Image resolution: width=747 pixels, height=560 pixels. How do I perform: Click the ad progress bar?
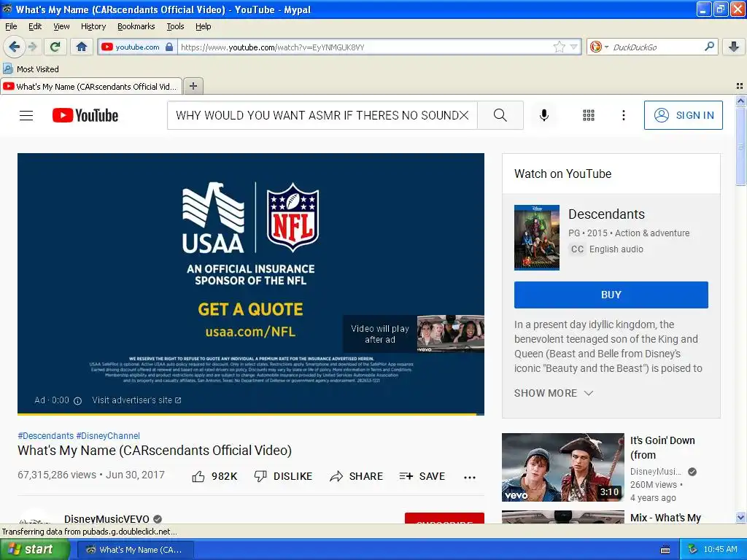coord(251,414)
